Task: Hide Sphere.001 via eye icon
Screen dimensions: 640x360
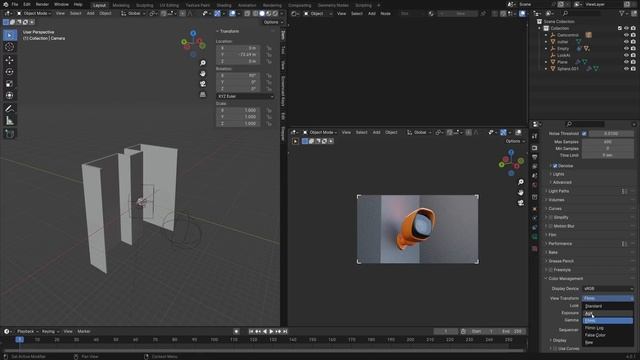Action: click(626, 69)
